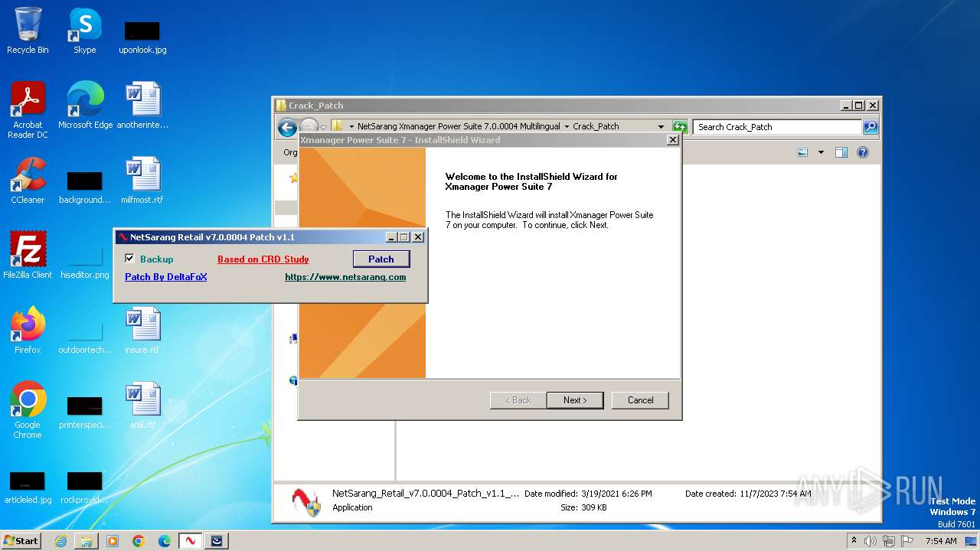The image size is (980, 551).
Task: Click the change view icon in Explorer
Action: point(802,152)
